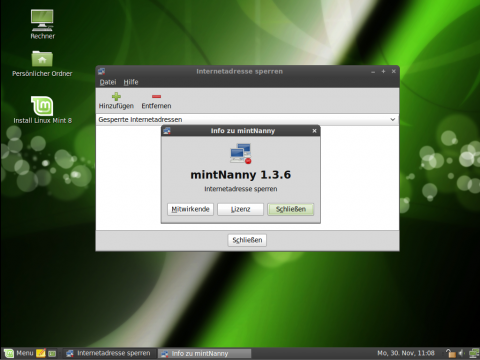This screenshot has width=480, height=360.
Task: Click Schließen at the main window bottom
Action: (247, 240)
